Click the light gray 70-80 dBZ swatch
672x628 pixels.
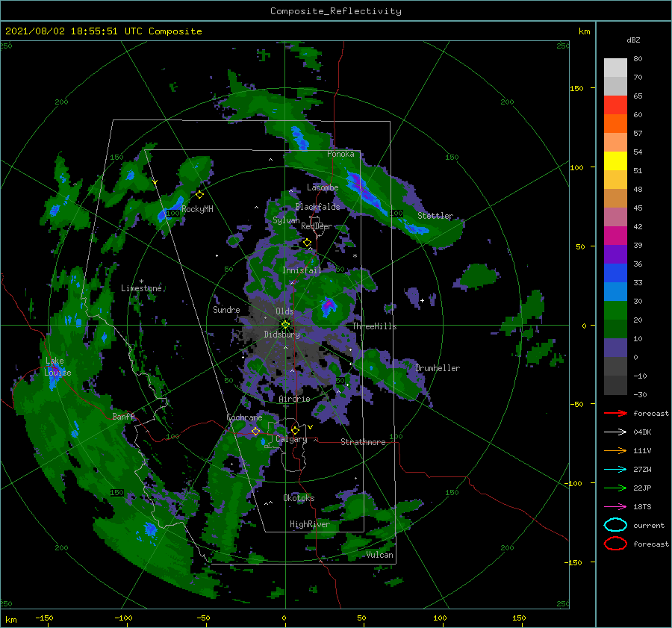pyautogui.click(x=615, y=68)
